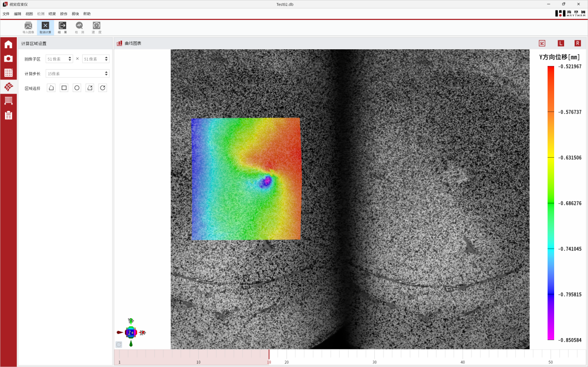Open the camera section in the sidebar
The image size is (588, 367).
pyautogui.click(x=8, y=59)
